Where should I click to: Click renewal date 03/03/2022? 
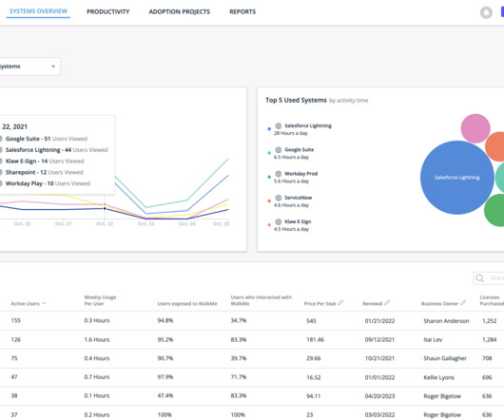(379, 415)
